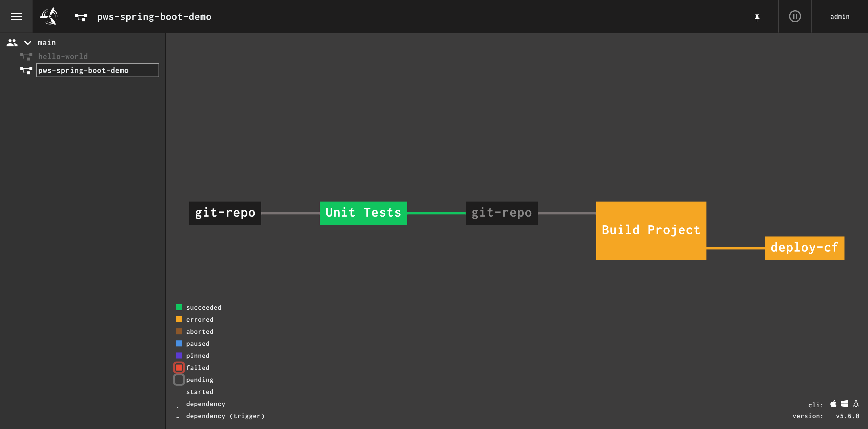Viewport: 868px width, 429px height.
Task: Toggle the failed status marker in the legend
Action: (x=179, y=367)
